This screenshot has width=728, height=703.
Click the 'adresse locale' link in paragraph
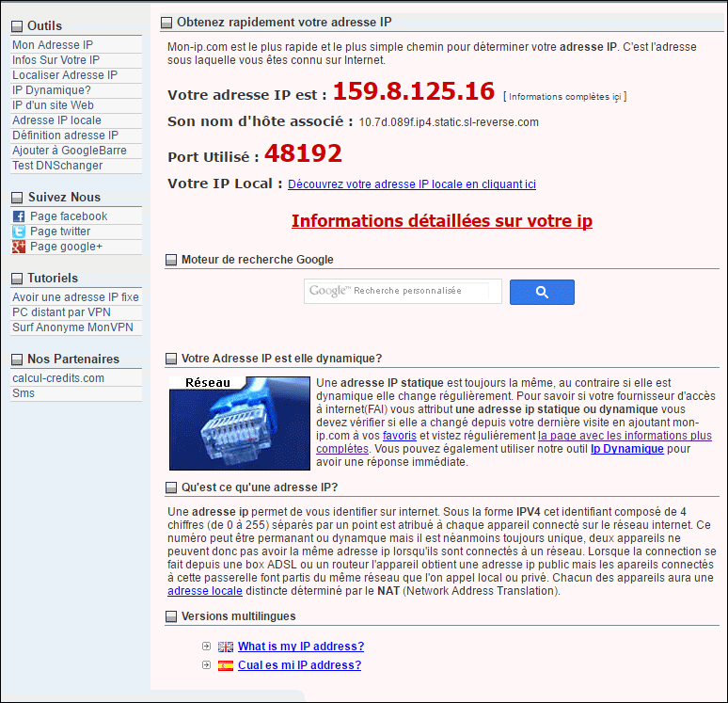tap(204, 591)
